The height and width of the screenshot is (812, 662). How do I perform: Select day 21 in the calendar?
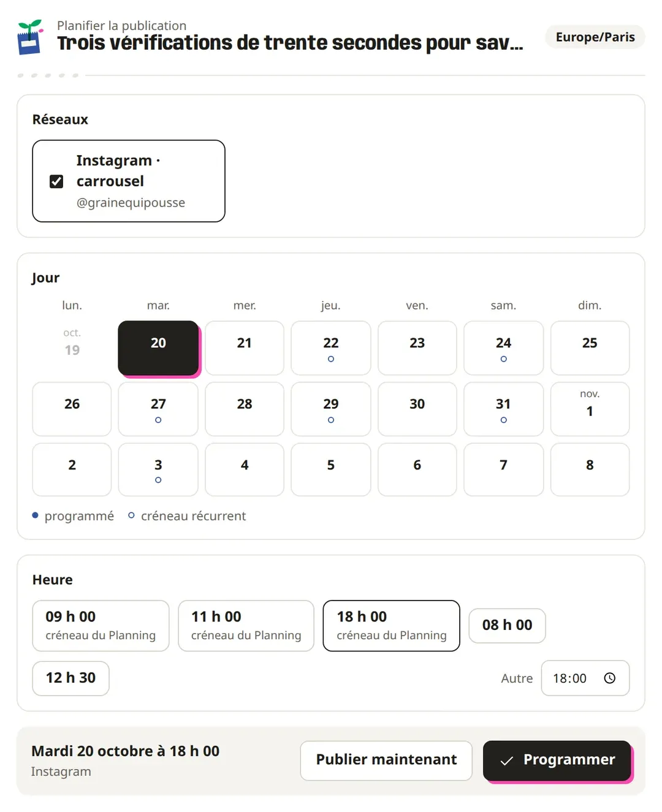[245, 347]
